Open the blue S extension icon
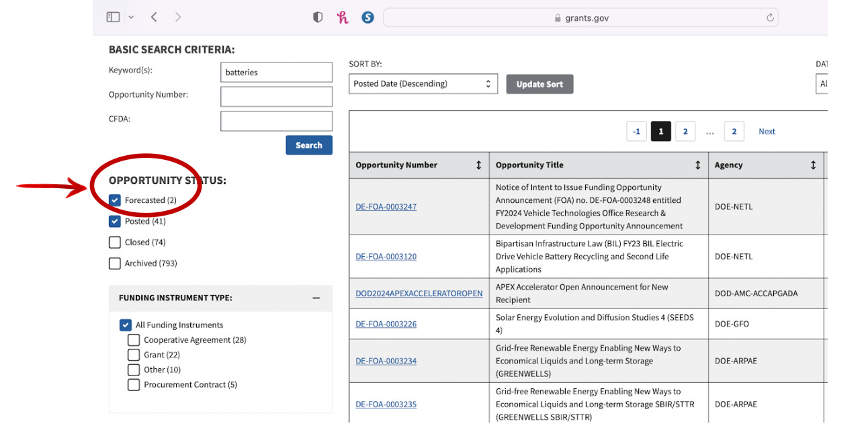Viewport: 868px width, 434px height. [x=367, y=17]
